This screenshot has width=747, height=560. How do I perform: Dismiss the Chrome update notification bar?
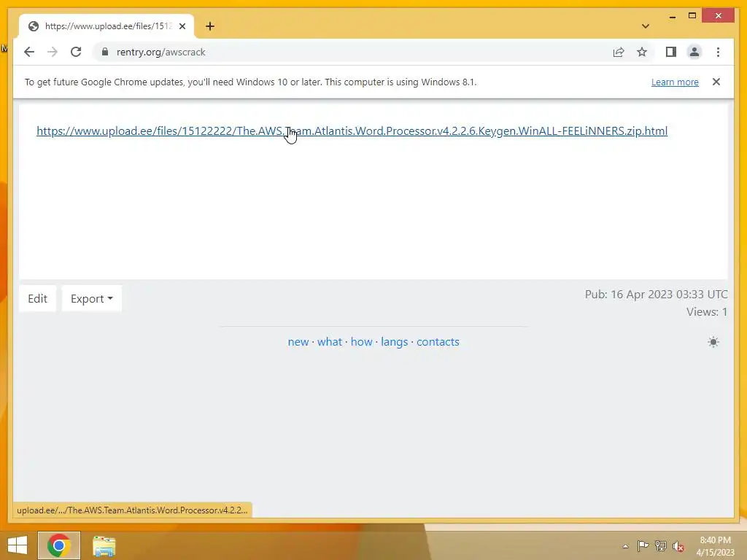point(716,82)
